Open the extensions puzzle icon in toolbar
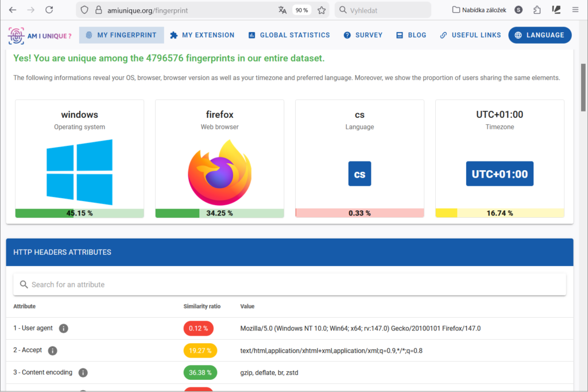Viewport: 588px width, 392px height. (537, 10)
